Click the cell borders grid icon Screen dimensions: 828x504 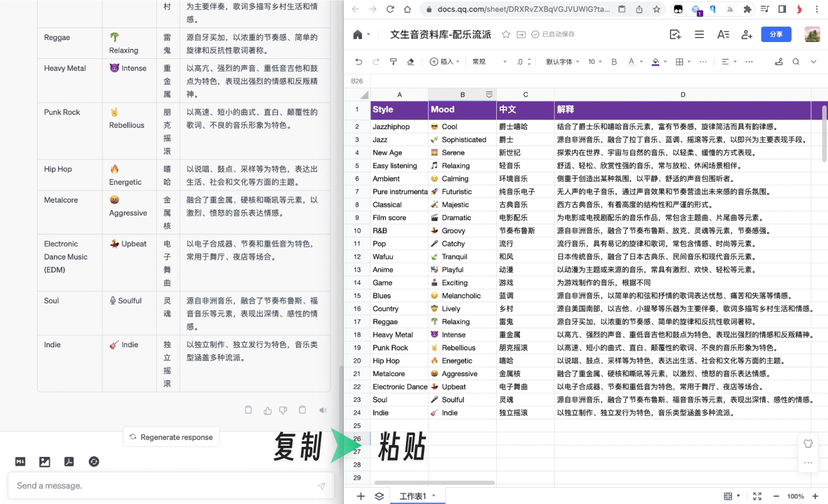[679, 61]
